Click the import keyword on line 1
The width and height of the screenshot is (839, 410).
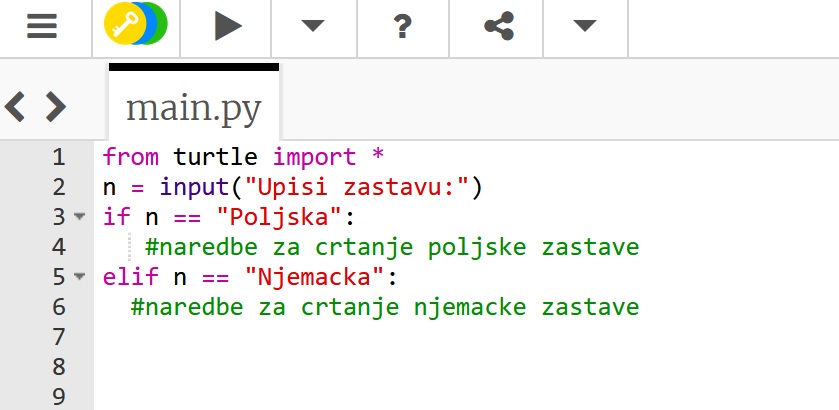click(314, 157)
